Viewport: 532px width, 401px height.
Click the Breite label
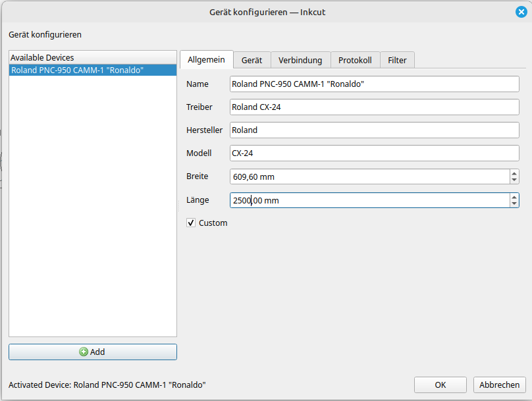tap(197, 176)
